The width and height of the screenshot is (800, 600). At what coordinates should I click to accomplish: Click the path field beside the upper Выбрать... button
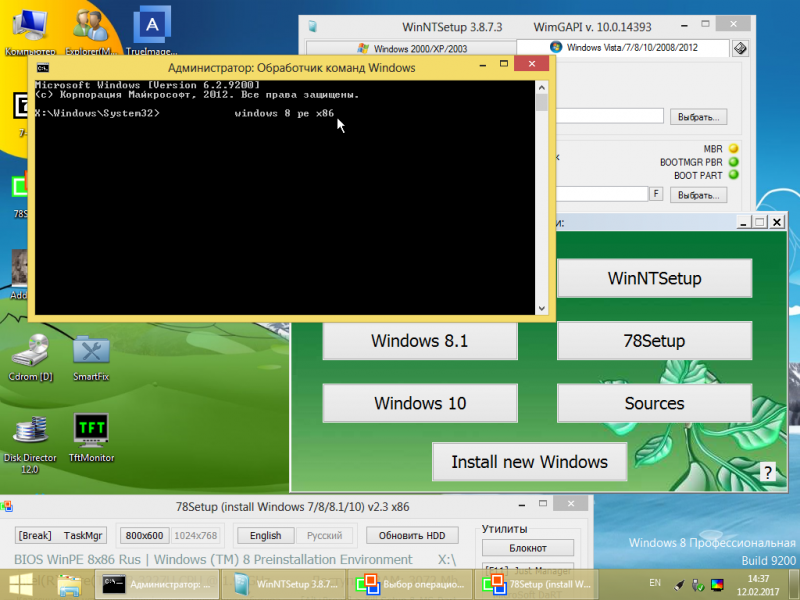pyautogui.click(x=609, y=116)
